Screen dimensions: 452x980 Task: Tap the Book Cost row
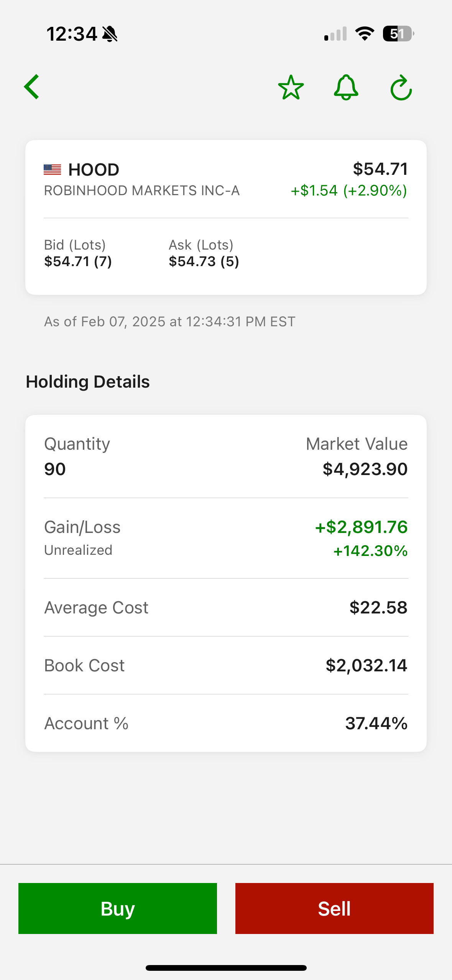coord(226,666)
